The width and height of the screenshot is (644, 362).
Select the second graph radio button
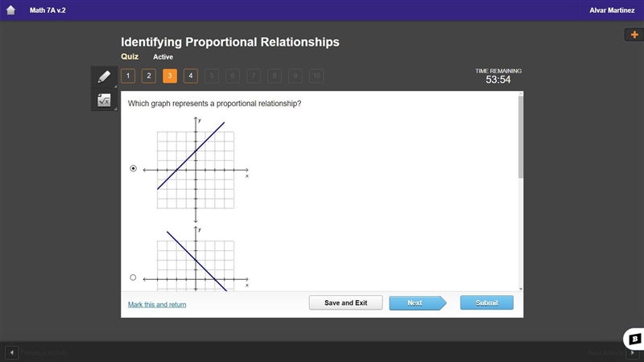(133, 278)
